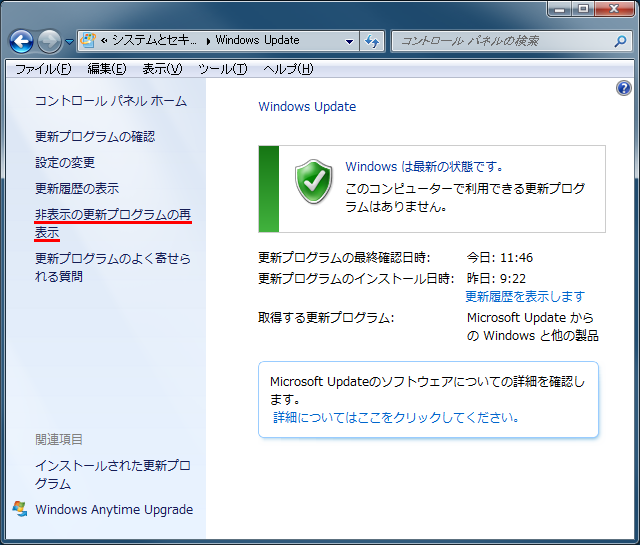Click the Windows Anytime Upgrade logo icon
The image size is (640, 545).
coord(20,509)
